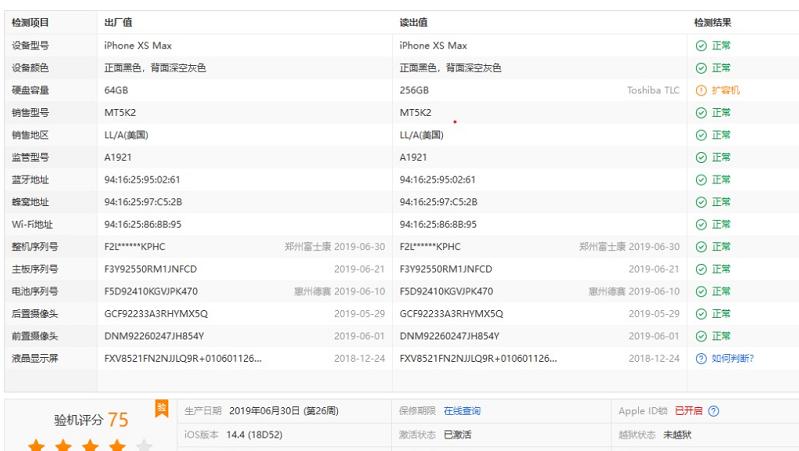Click the green check icon in 电池序列号 row
This screenshot has width=799, height=451.
click(701, 291)
